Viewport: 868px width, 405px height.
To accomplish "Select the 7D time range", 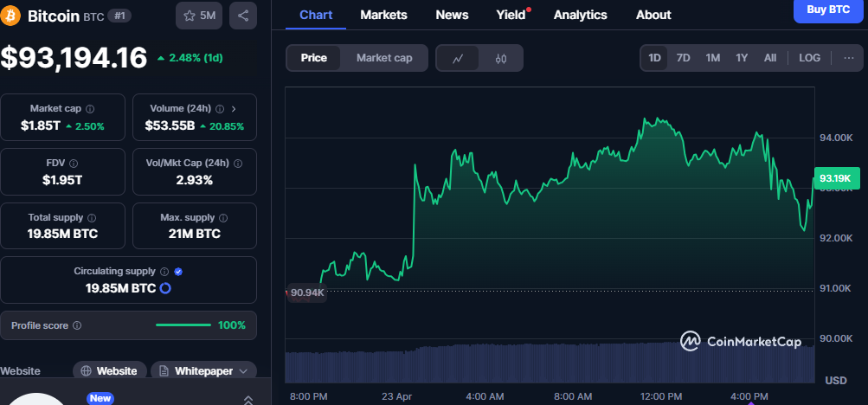I will point(684,57).
